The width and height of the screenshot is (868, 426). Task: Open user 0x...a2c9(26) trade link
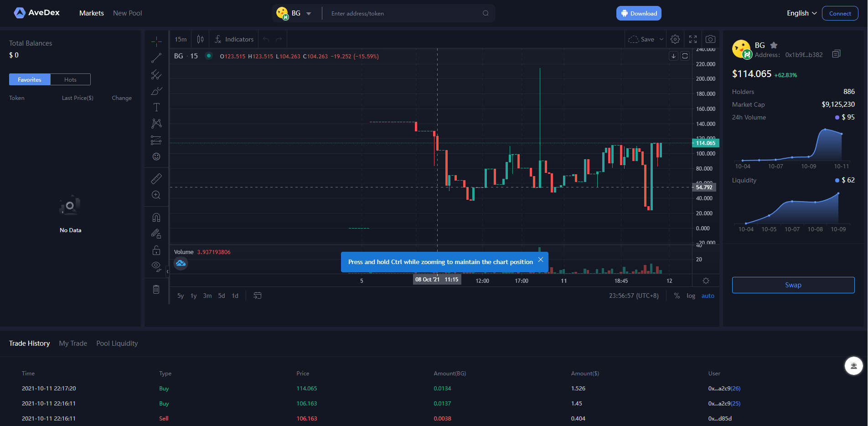pyautogui.click(x=724, y=389)
